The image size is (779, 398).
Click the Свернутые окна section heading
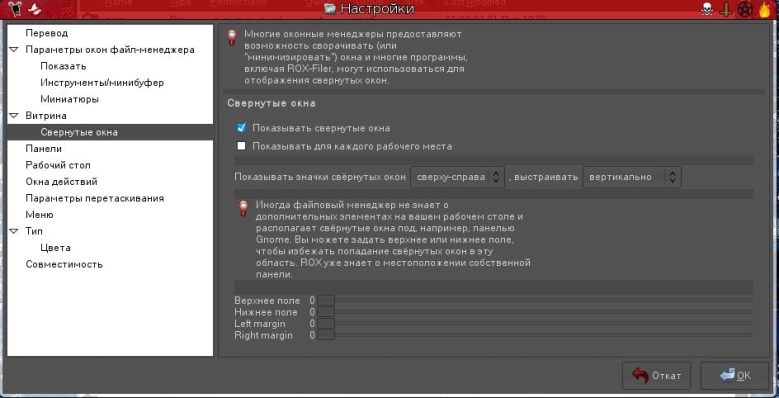271,103
